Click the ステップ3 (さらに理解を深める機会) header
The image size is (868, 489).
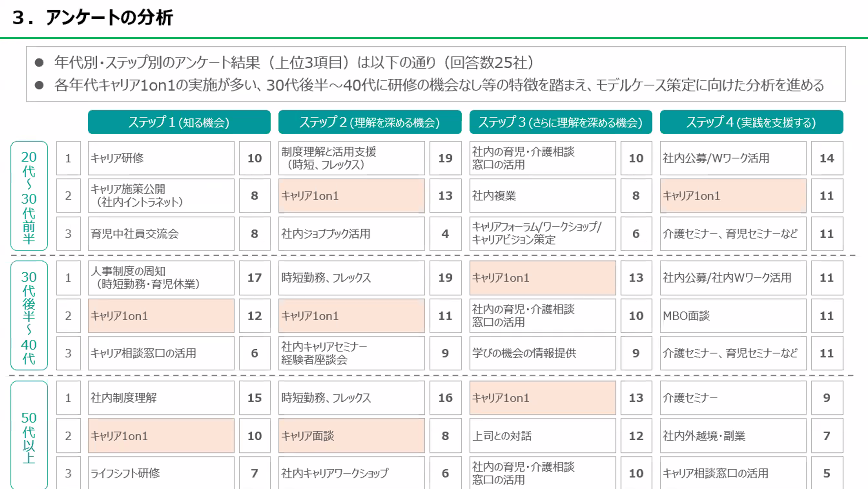[x=560, y=122]
